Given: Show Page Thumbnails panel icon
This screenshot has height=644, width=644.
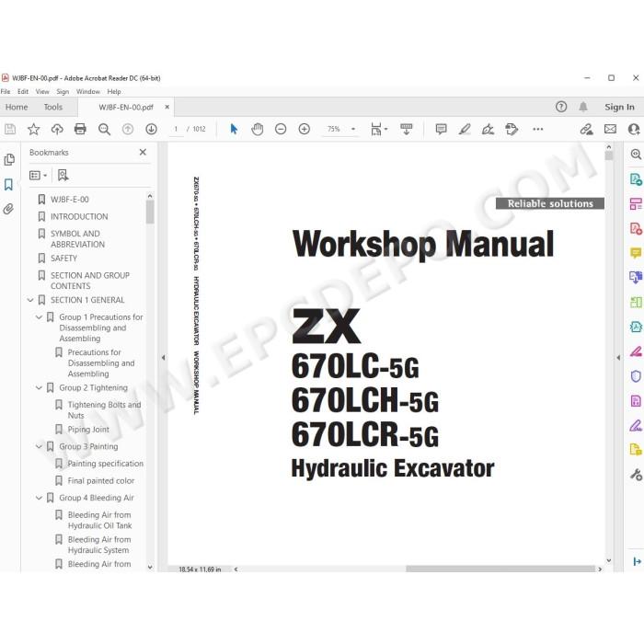Looking at the screenshot, I should (x=9, y=160).
